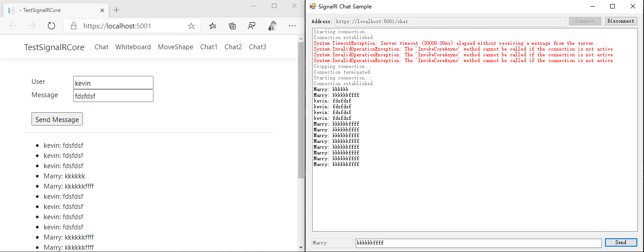Click the page icon on TestSignalRCore tab
The width and height of the screenshot is (644, 252).
coord(12,10)
